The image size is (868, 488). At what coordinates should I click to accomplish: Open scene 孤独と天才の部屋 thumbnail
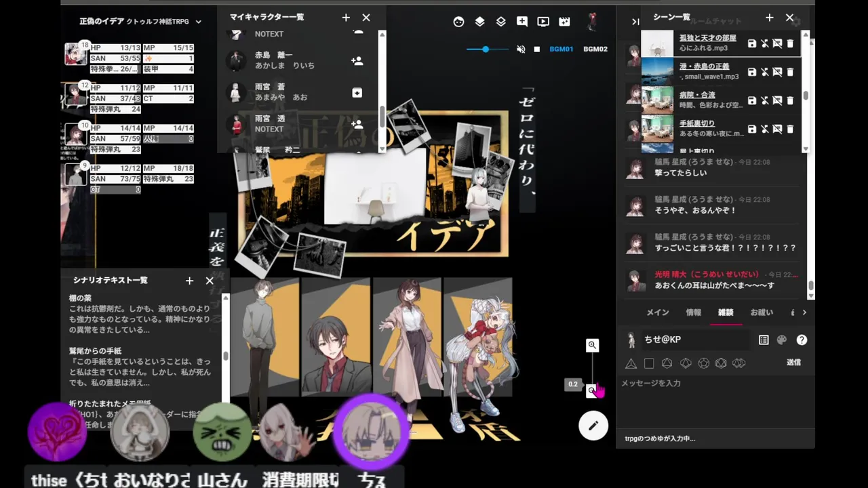(x=657, y=43)
